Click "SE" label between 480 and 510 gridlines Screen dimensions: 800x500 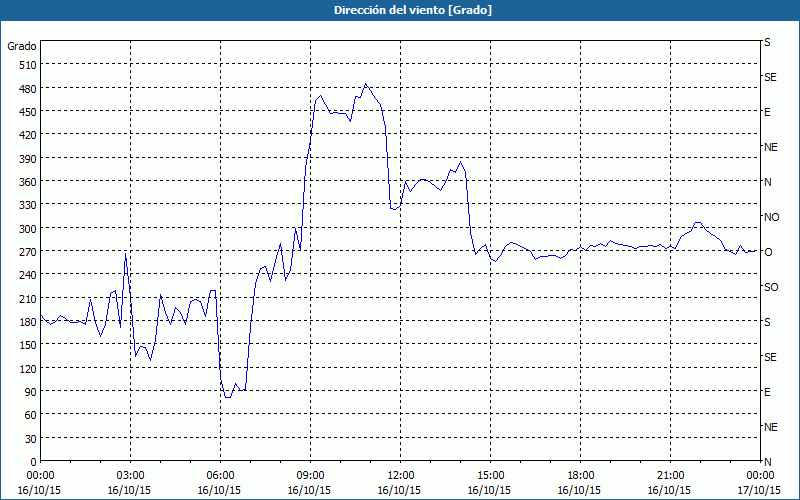click(770, 77)
